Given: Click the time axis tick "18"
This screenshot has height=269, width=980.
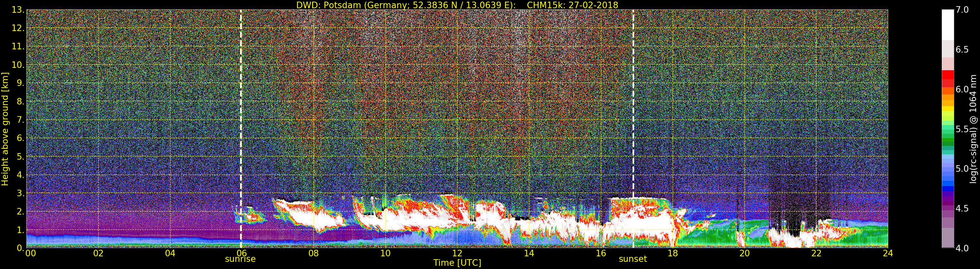Looking at the screenshot, I should [x=673, y=253].
